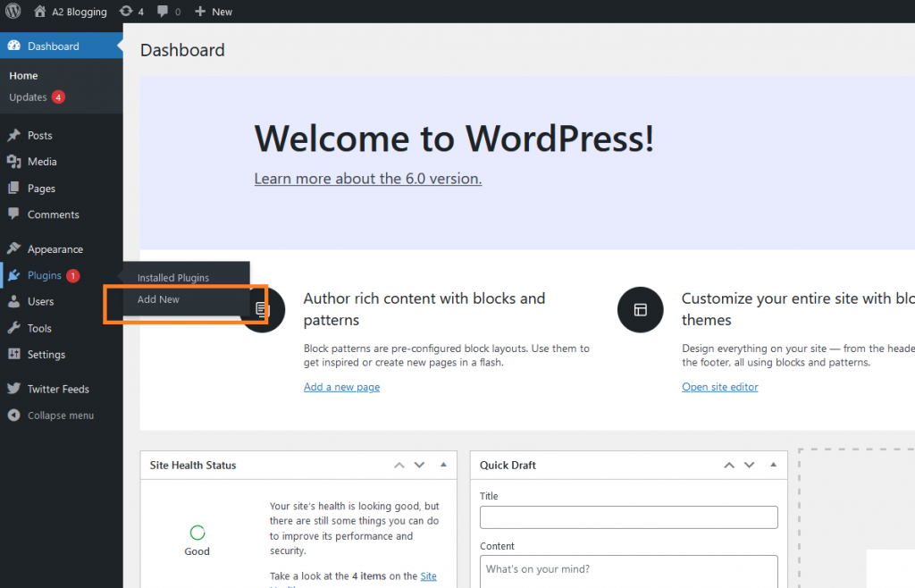Click inside the Quick Draft Title field
The image size is (915, 588).
[x=628, y=517]
